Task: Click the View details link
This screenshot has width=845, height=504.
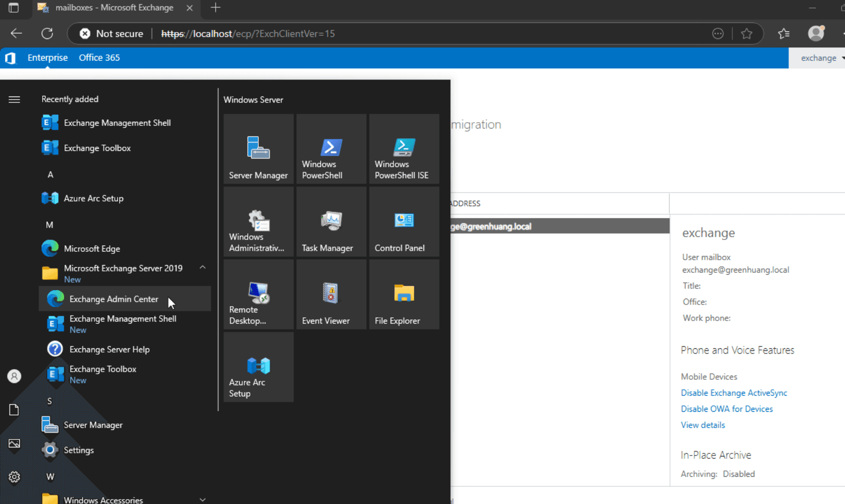Action: [702, 425]
